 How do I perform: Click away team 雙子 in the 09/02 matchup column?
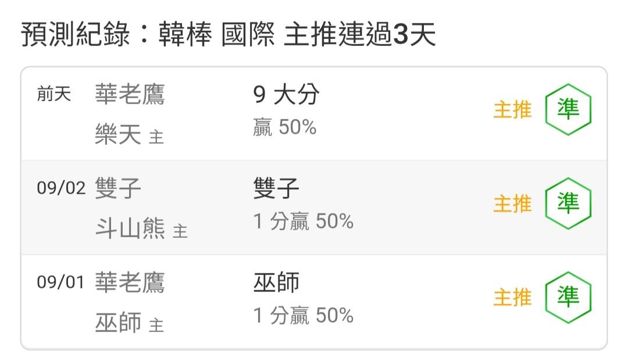(117, 188)
